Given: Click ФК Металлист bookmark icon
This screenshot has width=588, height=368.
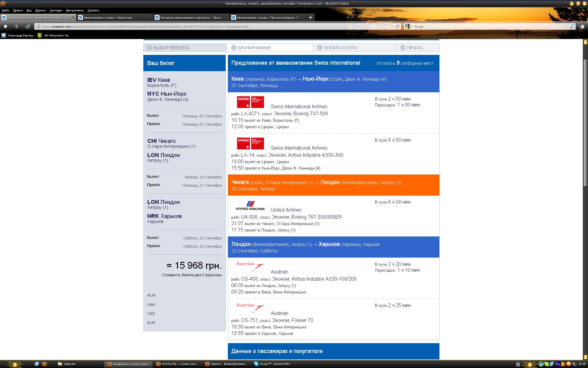Looking at the screenshot, I should 40,35.
